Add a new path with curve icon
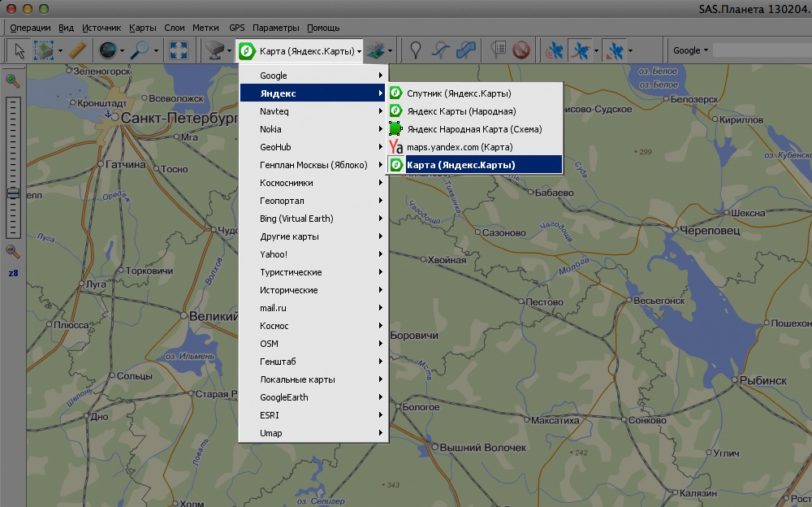The image size is (812, 507). pyautogui.click(x=441, y=50)
